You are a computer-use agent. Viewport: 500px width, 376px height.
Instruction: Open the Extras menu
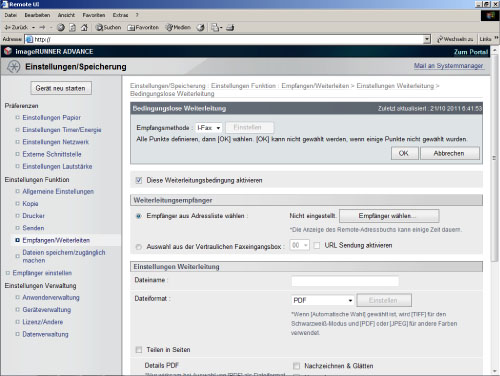[120, 15]
